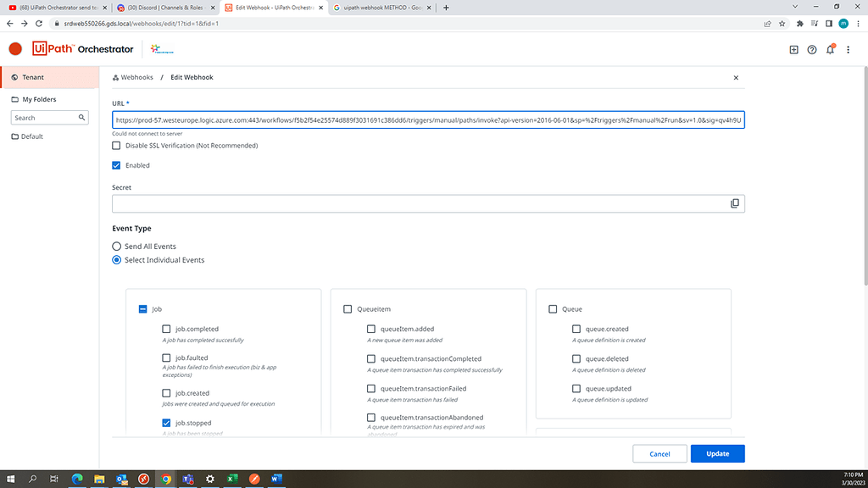868x488 pixels.
Task: Open the Chrome browser tabs dropdown chevron
Action: coord(795,7)
